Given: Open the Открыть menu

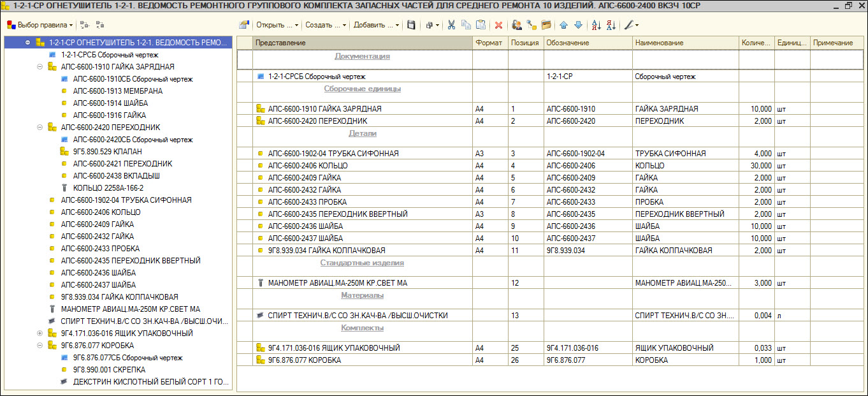Looking at the screenshot, I should pyautogui.click(x=277, y=26).
